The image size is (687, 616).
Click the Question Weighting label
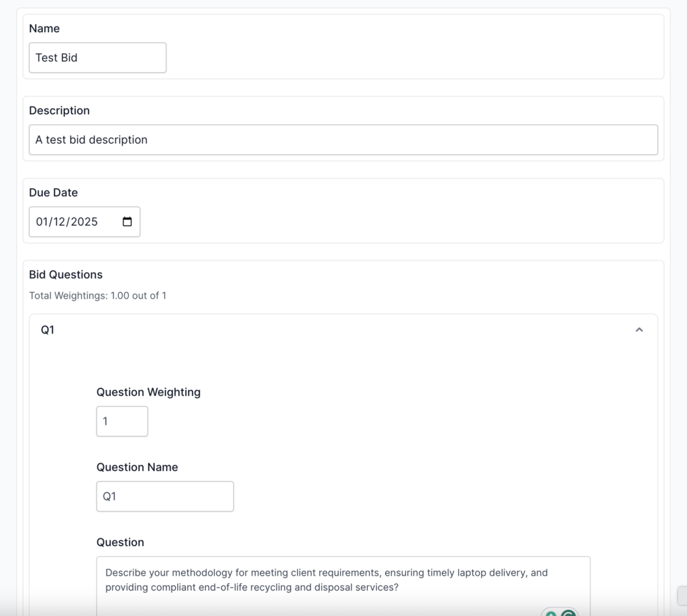[x=148, y=392]
